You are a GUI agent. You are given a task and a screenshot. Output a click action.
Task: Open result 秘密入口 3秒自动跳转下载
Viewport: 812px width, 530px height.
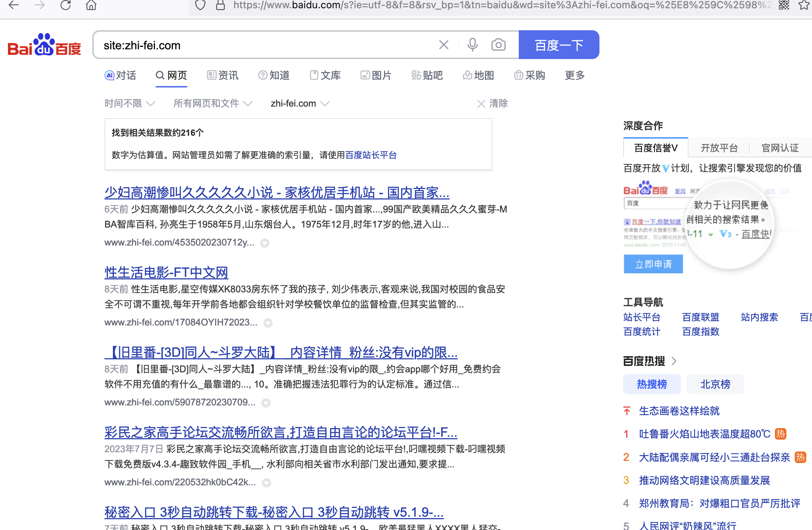pyautogui.click(x=274, y=512)
